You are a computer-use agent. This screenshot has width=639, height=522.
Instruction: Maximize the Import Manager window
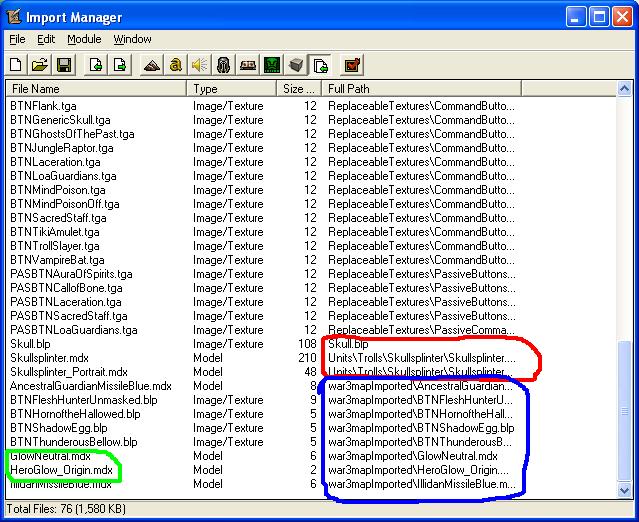click(x=599, y=17)
